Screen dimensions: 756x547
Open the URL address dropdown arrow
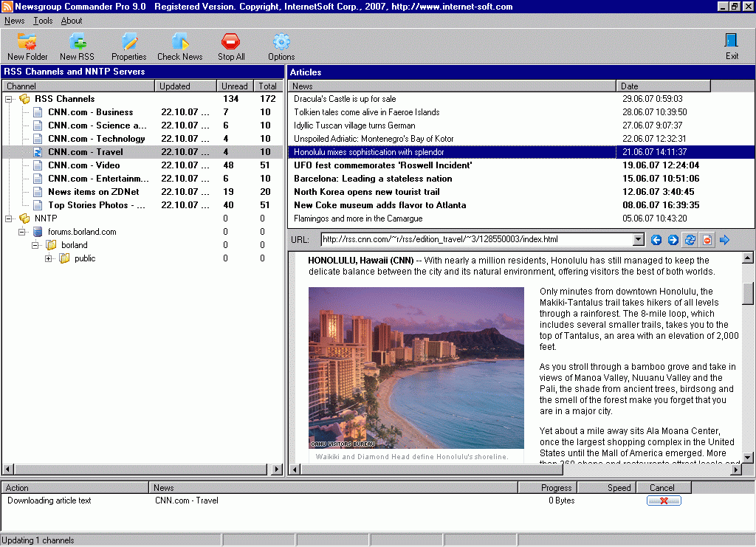point(639,239)
